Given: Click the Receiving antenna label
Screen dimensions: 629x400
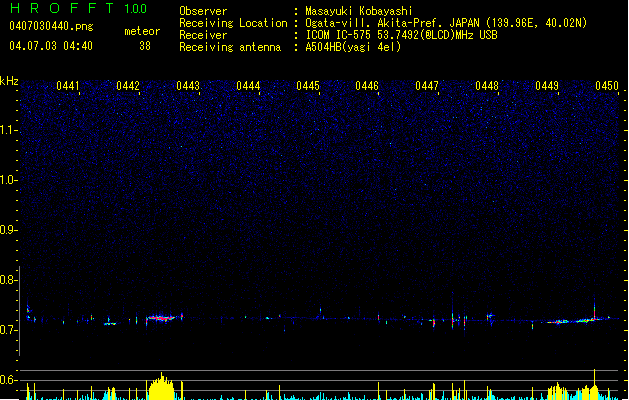Looking at the screenshot, I should tap(230, 47).
